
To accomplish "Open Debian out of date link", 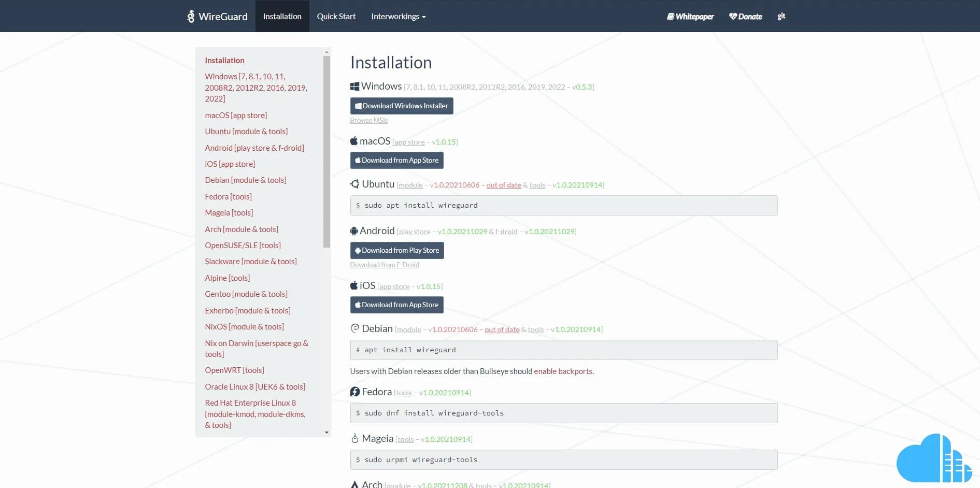I will click(x=502, y=329).
